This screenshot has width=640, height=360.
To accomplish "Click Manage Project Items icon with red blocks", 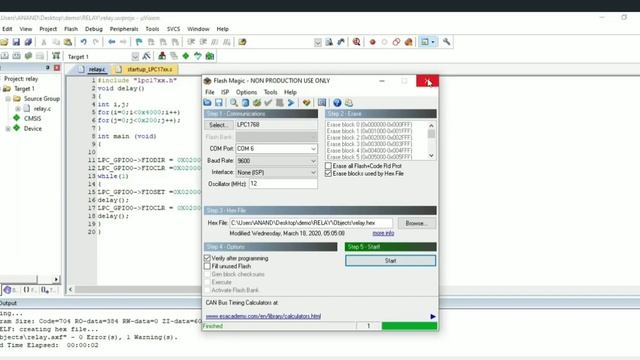I will click(x=162, y=56).
